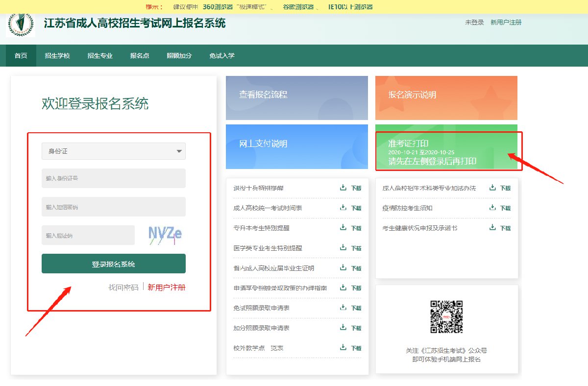Open the 身份证 ID type dropdown
Viewport: 588px width, 386px height.
click(x=113, y=151)
